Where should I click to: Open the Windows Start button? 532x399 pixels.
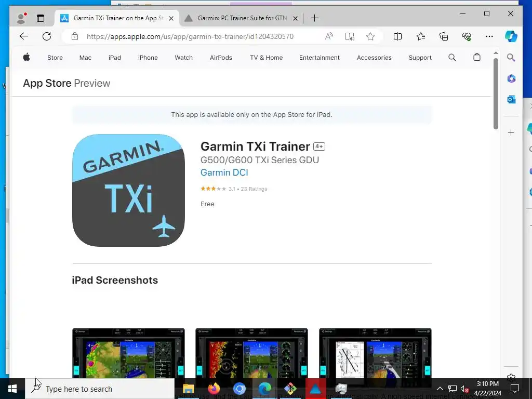12,389
